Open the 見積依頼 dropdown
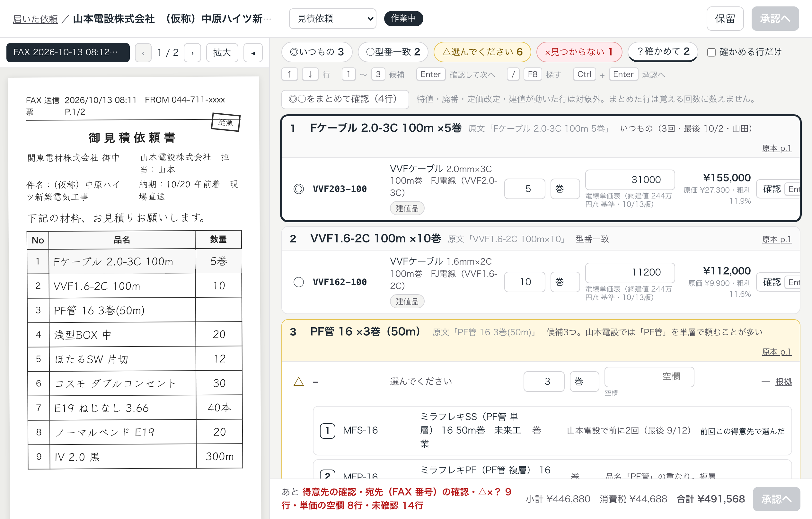 click(332, 19)
